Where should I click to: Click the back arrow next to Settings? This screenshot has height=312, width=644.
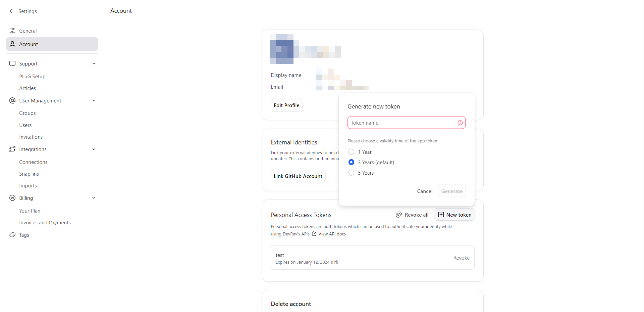click(x=11, y=11)
